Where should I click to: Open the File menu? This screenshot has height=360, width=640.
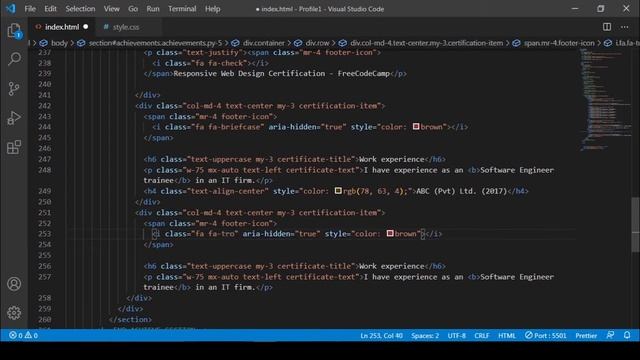[30, 9]
